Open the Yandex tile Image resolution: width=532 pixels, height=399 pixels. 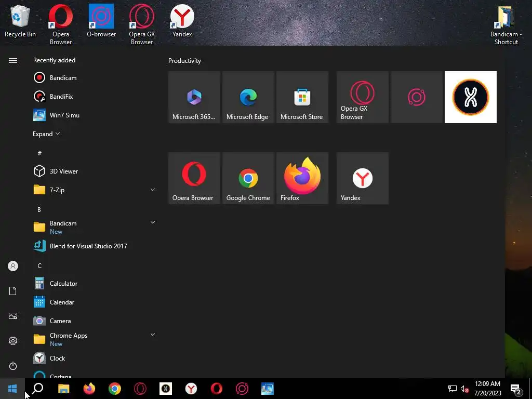click(x=362, y=178)
